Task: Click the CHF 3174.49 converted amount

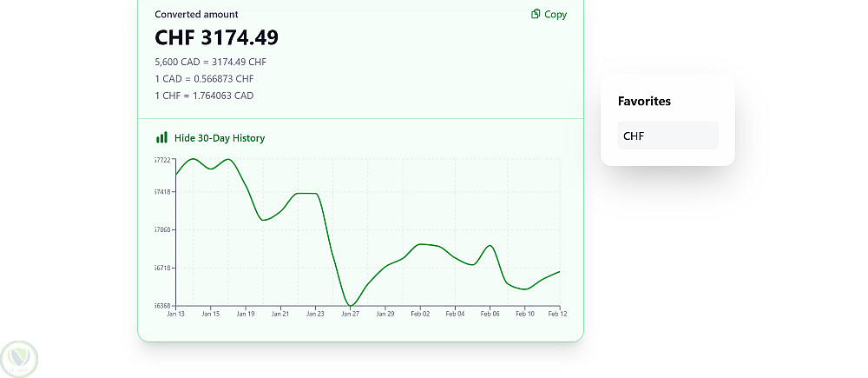Action: 216,38
